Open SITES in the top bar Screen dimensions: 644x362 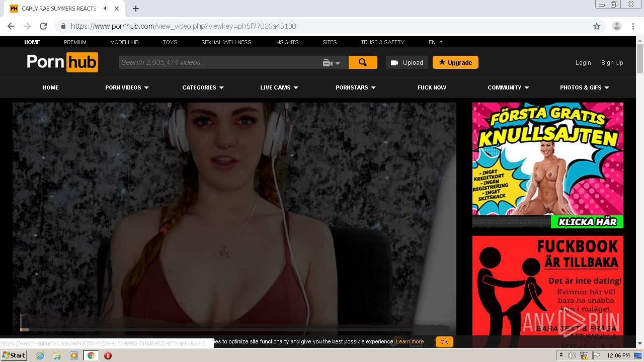pyautogui.click(x=330, y=42)
